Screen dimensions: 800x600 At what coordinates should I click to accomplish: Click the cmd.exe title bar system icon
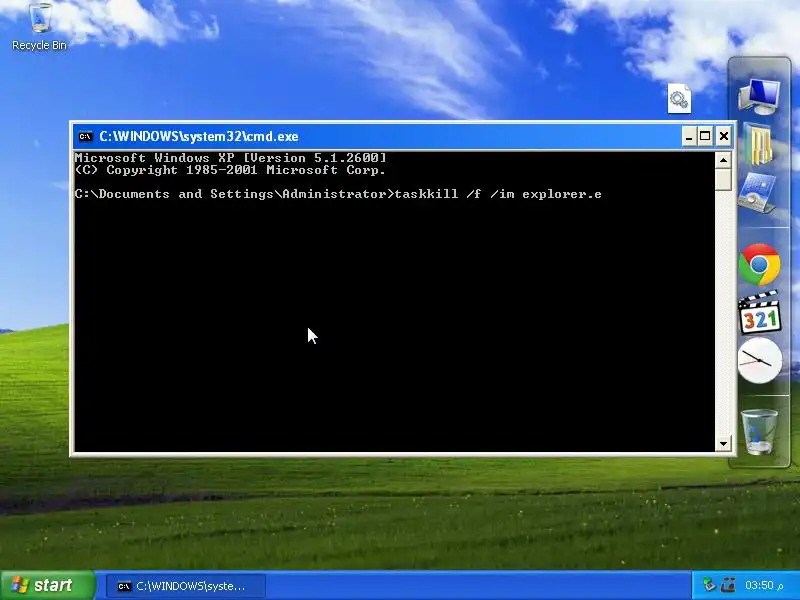click(85, 136)
